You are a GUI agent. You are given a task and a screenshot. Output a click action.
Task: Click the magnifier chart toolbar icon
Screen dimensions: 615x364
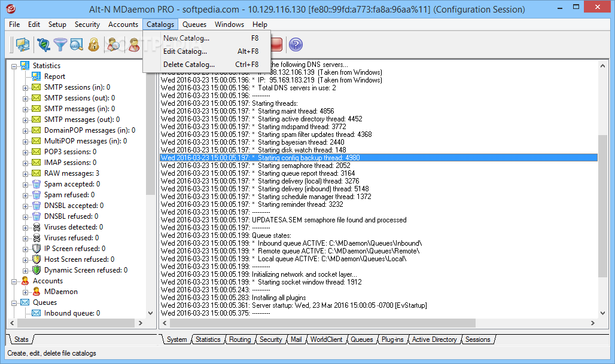coord(77,45)
